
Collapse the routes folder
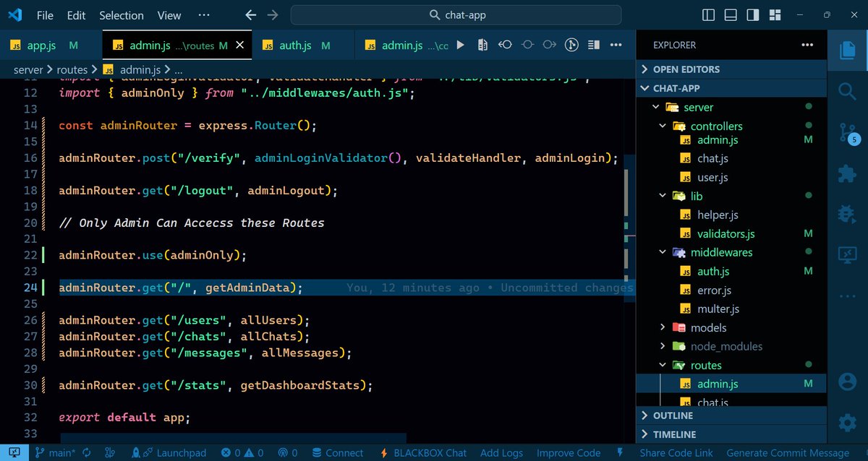click(731, 365)
